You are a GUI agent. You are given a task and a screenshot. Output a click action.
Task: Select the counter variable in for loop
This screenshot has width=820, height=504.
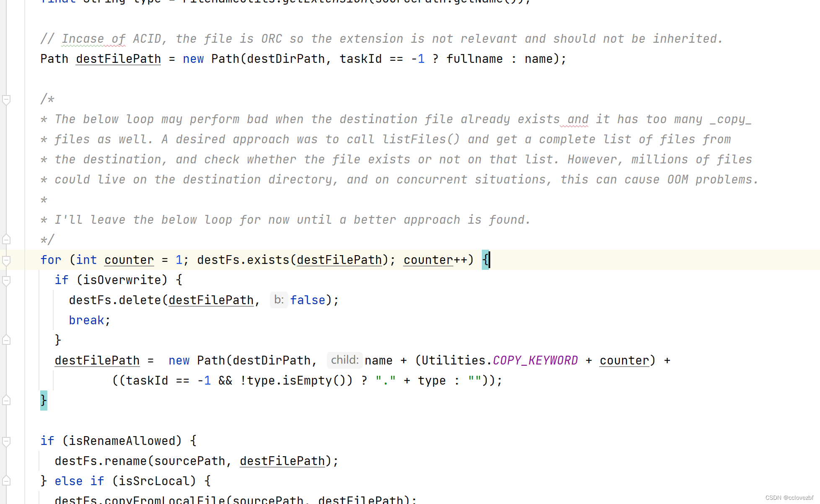click(129, 260)
